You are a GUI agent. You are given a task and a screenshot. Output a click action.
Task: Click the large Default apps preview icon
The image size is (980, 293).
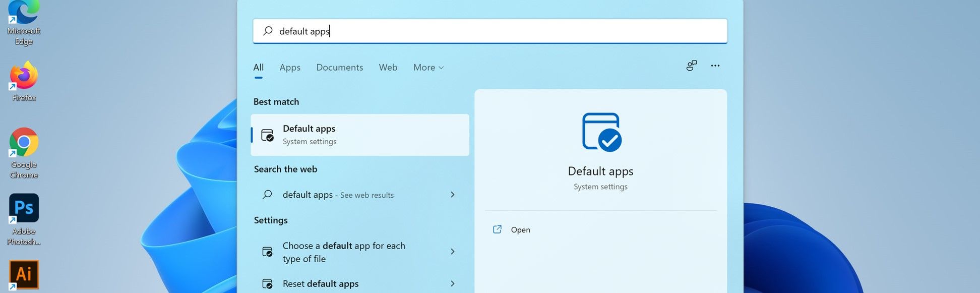(x=601, y=132)
